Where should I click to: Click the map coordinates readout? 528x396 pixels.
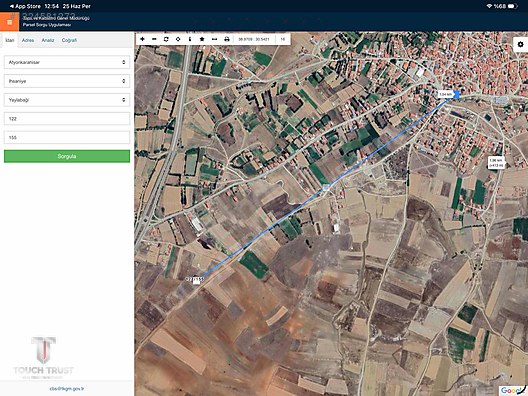click(x=254, y=39)
